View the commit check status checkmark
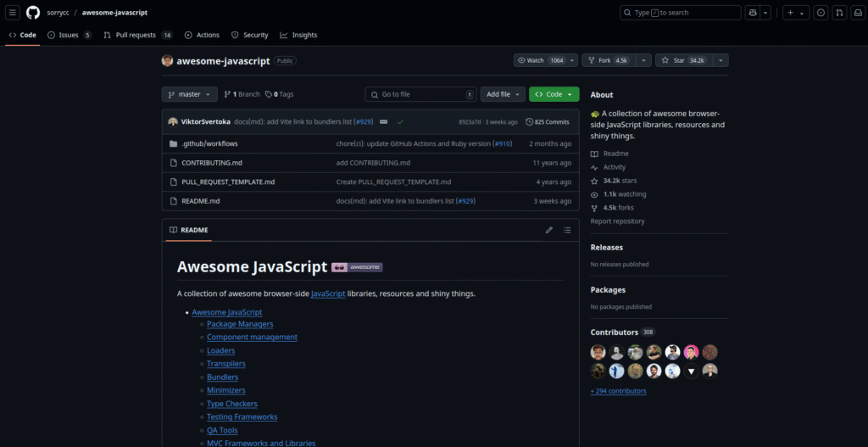Screen dimensions: 868x447 (400, 122)
